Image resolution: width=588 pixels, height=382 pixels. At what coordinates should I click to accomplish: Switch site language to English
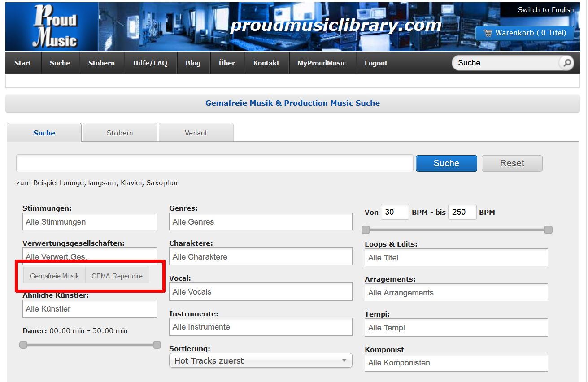(x=545, y=10)
